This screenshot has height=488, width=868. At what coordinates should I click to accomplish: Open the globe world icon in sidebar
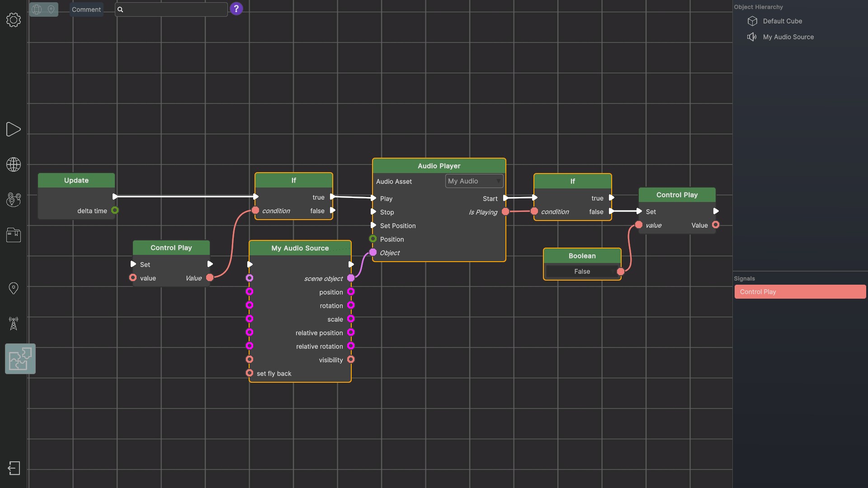pos(14,164)
